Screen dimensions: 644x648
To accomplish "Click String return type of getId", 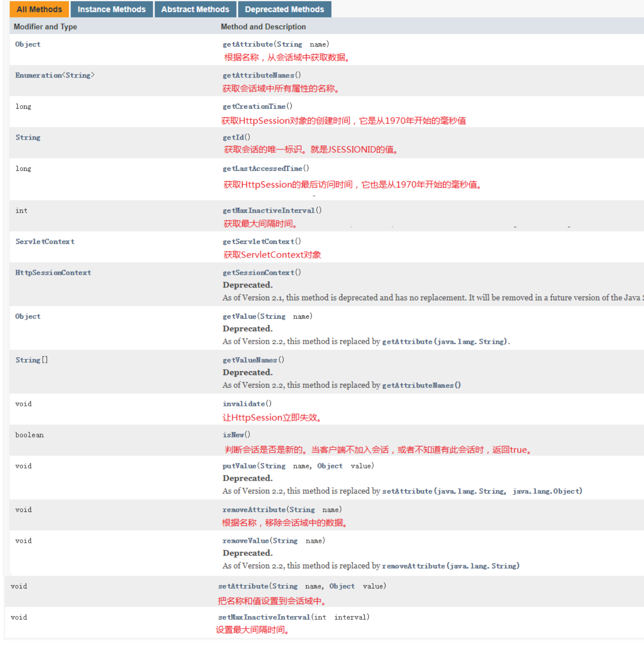I will coord(28,137).
